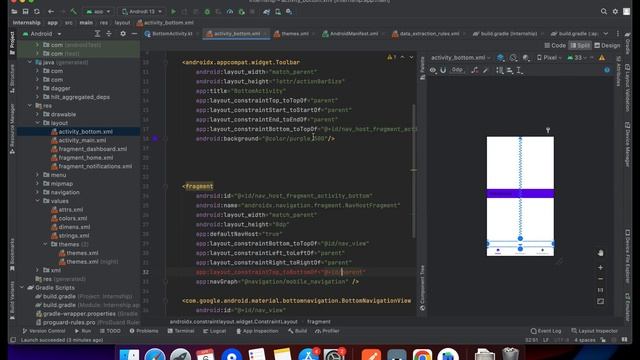Click the pan hand icon on design surface
This screenshot has width=640, height=360.
pyautogui.click(x=600, y=253)
